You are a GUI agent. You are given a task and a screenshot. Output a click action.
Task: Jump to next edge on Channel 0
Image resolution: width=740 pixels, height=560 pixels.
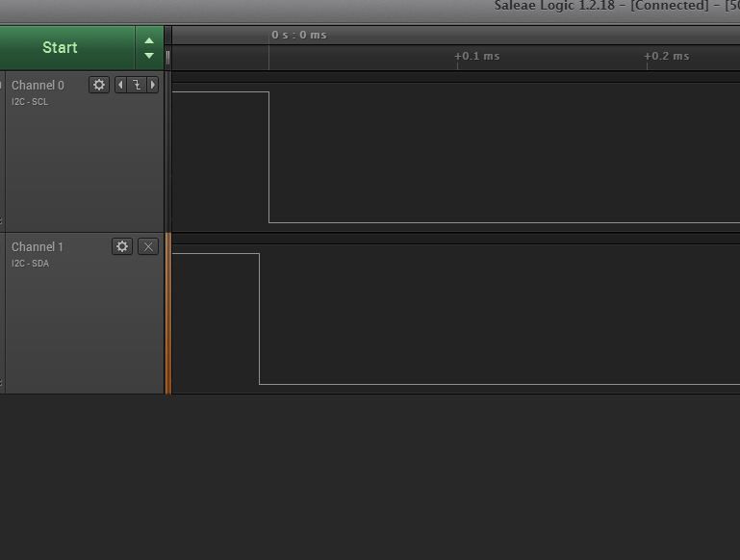152,85
